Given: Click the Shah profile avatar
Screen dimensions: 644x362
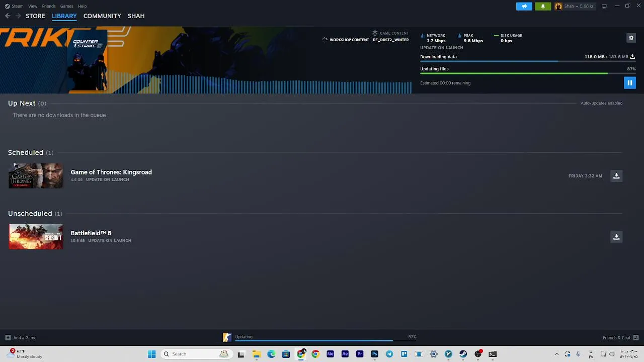Looking at the screenshot, I should point(558,6).
